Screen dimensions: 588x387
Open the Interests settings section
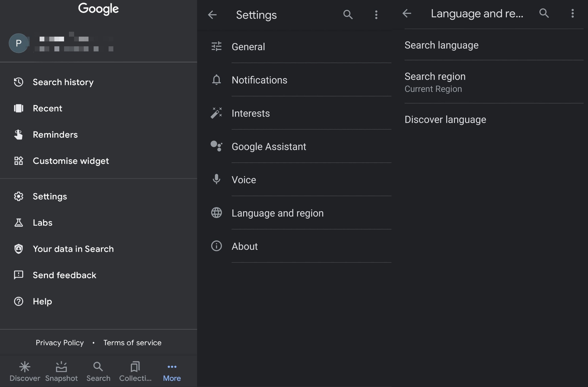tap(250, 113)
